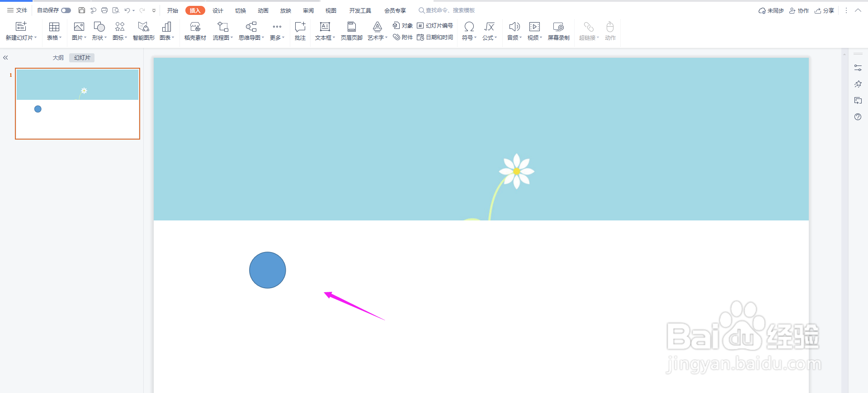Expand the 新建幻灯片 dropdown arrow

point(36,38)
